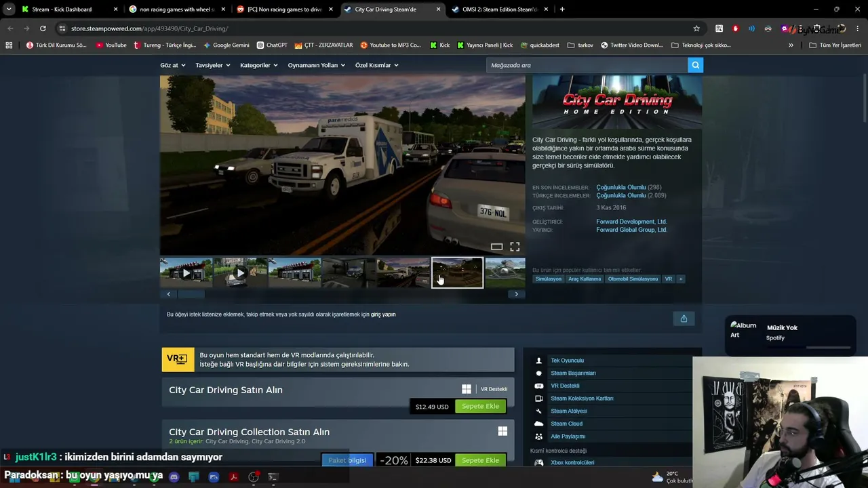The width and height of the screenshot is (868, 488).
Task: Click the Aile Paylaşımı family icon
Action: (539, 436)
